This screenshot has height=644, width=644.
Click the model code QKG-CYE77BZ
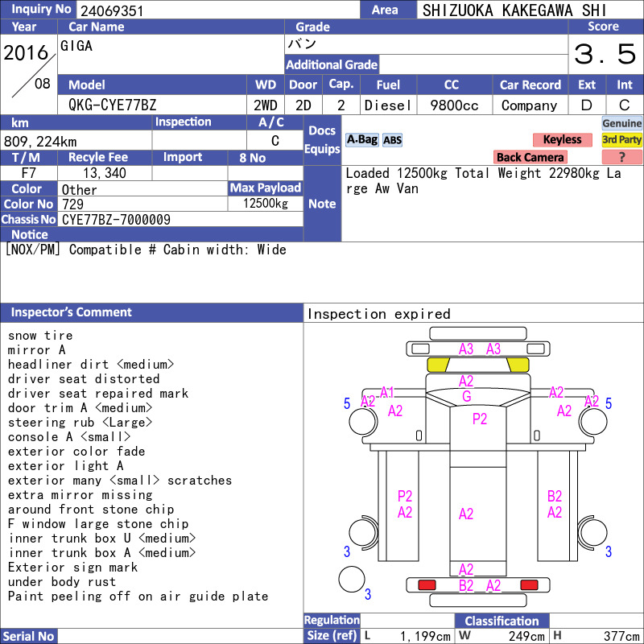point(112,105)
